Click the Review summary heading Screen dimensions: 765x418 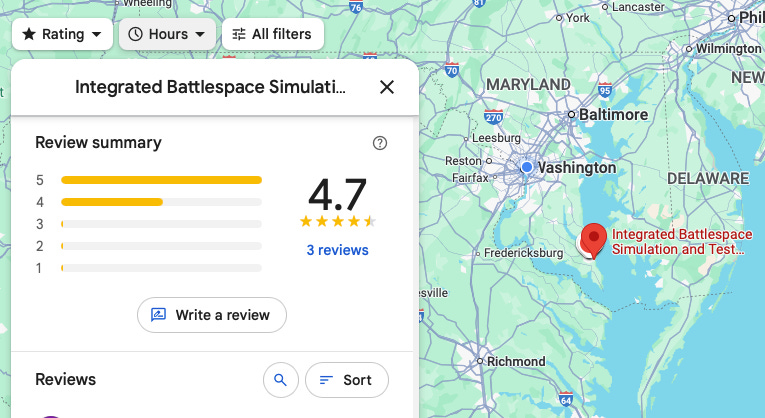pos(98,142)
